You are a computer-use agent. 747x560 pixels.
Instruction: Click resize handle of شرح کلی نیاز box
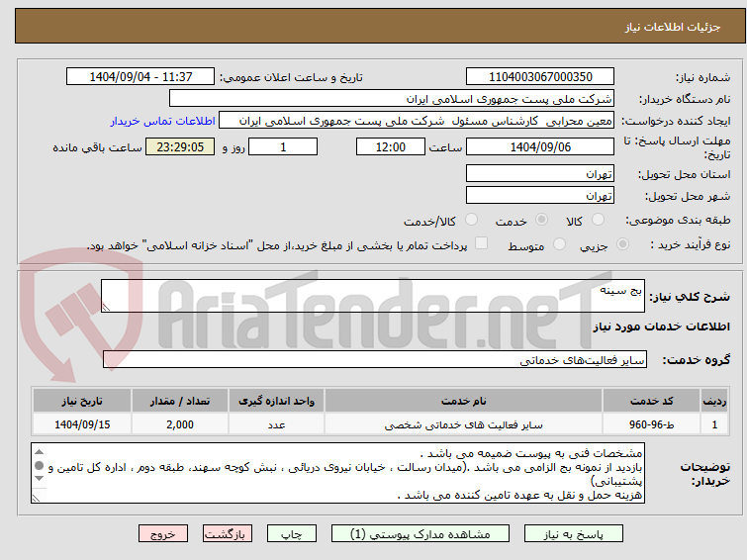[106, 308]
